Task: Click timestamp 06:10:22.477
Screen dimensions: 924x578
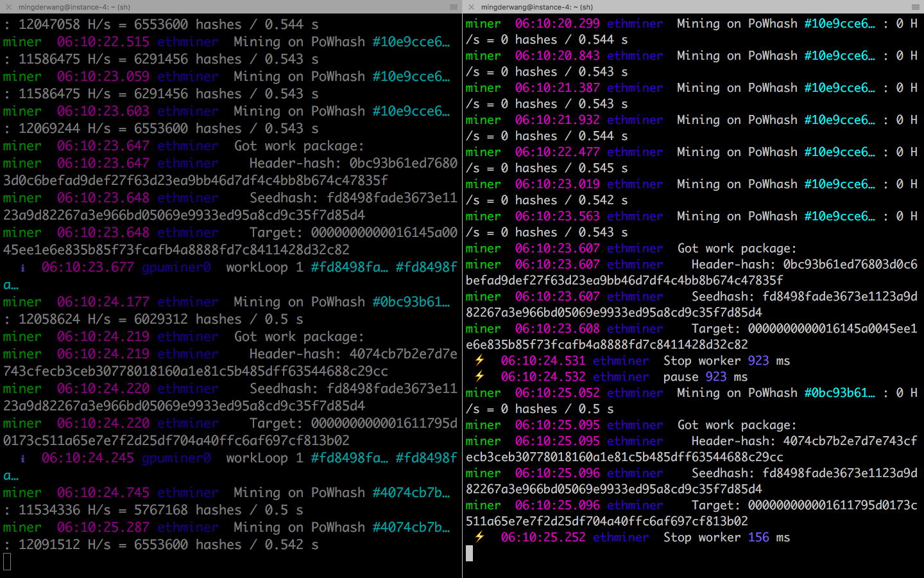Action: pyautogui.click(x=558, y=152)
